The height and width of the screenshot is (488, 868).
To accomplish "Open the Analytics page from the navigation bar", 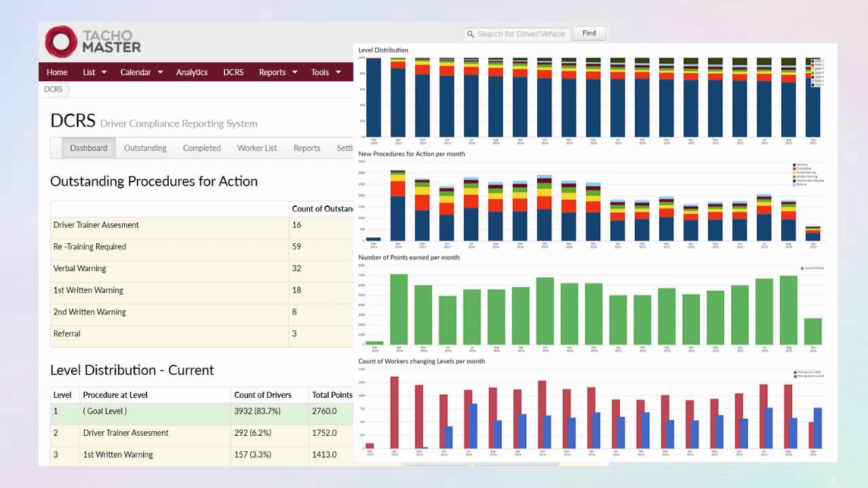I will click(192, 73).
